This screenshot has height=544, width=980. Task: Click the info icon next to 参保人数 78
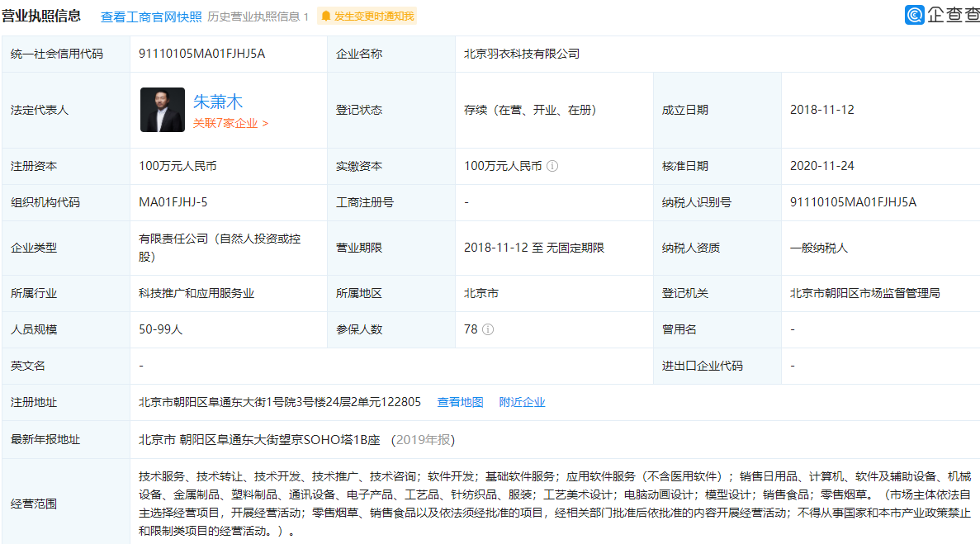click(x=488, y=329)
